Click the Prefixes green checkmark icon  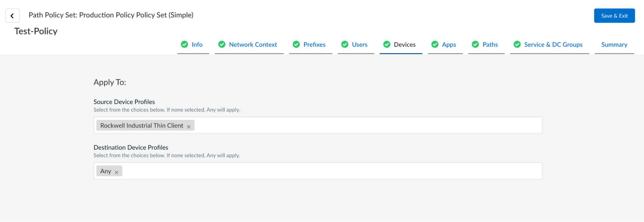tap(296, 44)
